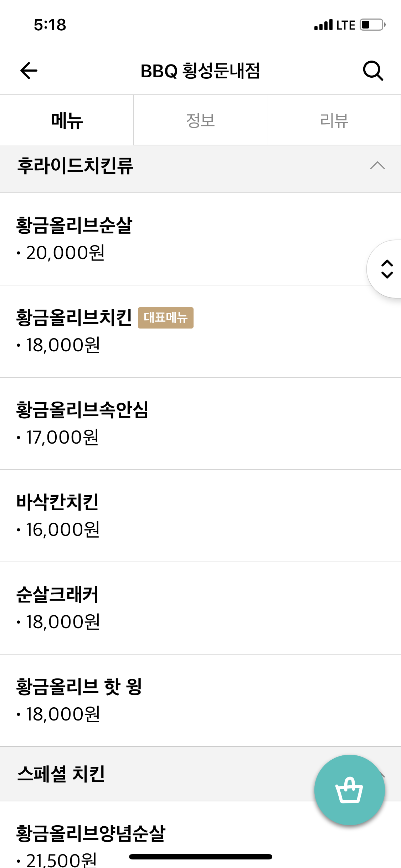Select 황금올리브치킨 menu item
The height and width of the screenshot is (868, 401).
[x=74, y=318]
